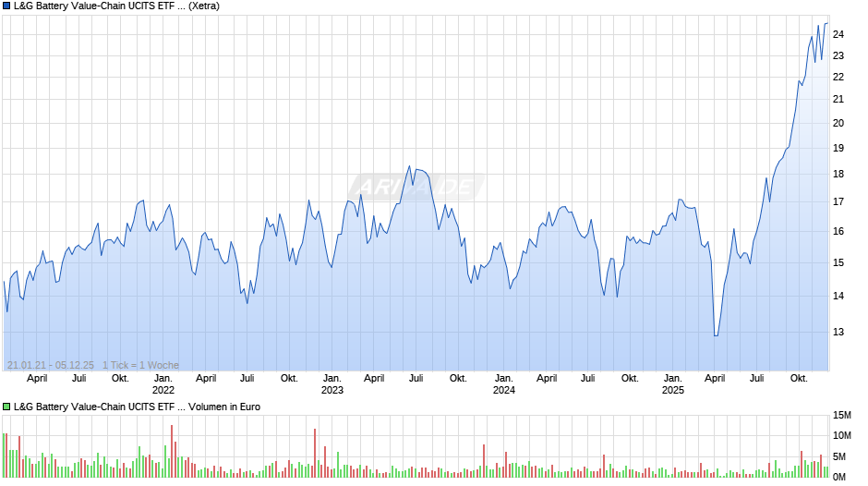Click the year label 2025 on time axis
Viewport: 868px width, 486px height.
coord(672,390)
